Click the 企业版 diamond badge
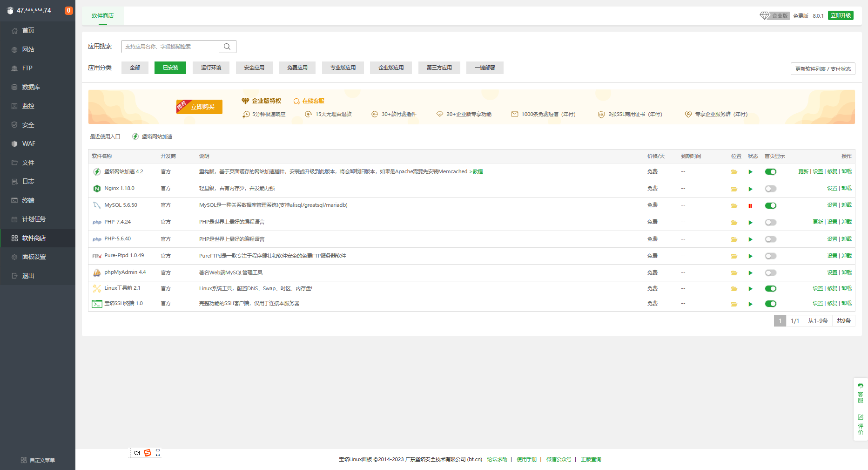Image resolution: width=868 pixels, height=470 pixels. pos(774,16)
